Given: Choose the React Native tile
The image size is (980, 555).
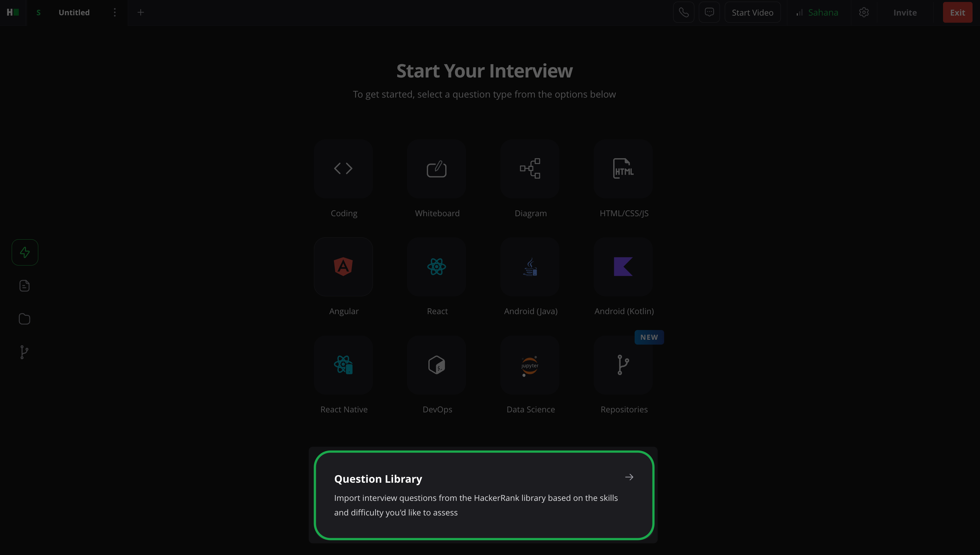Looking at the screenshot, I should coord(343,365).
